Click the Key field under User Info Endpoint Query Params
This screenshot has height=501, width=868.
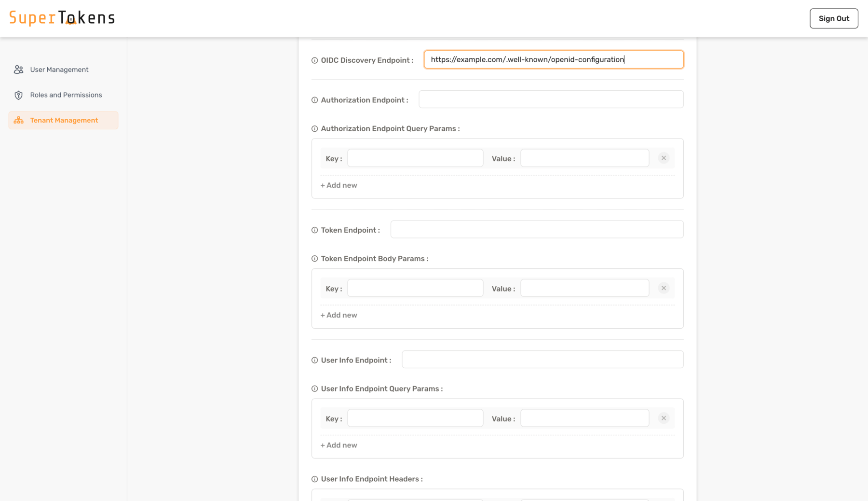415,418
